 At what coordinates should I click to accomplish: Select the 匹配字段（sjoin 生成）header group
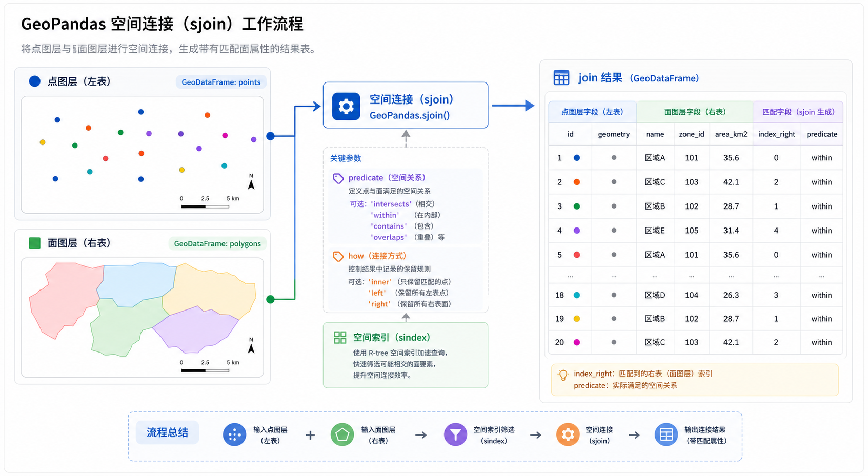798,112
